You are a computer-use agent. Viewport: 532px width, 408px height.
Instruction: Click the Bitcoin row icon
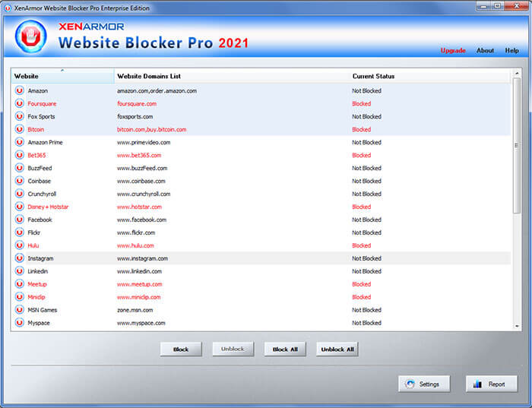[19, 129]
